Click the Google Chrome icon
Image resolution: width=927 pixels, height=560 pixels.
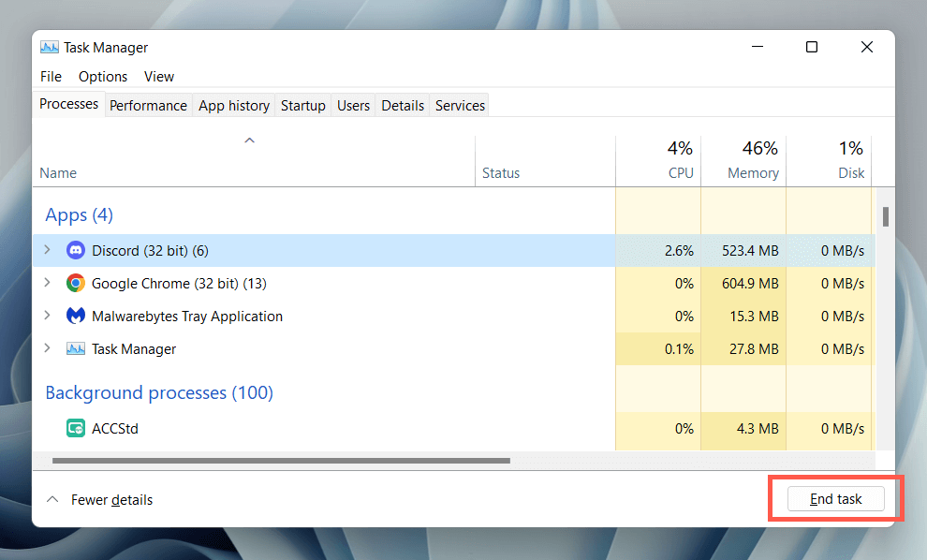75,283
